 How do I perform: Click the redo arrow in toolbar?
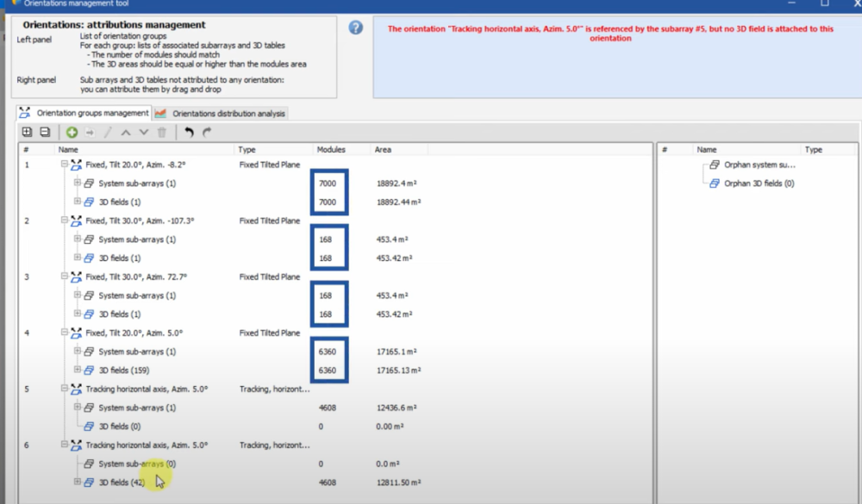(x=207, y=132)
